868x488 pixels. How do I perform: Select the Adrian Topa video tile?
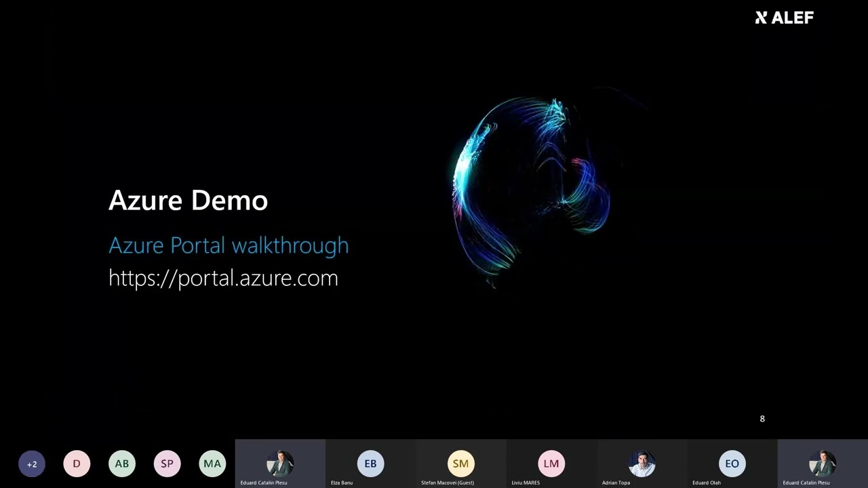point(642,464)
